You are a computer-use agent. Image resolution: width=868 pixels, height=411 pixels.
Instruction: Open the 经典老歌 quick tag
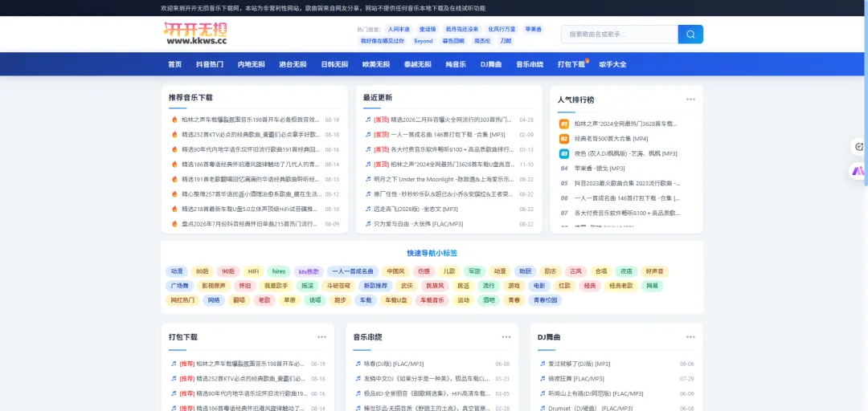click(621, 286)
